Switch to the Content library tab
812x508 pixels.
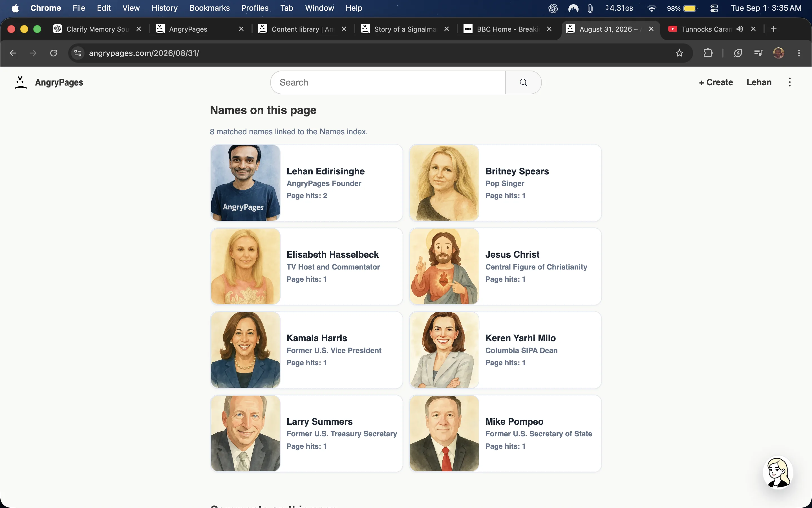coord(302,29)
